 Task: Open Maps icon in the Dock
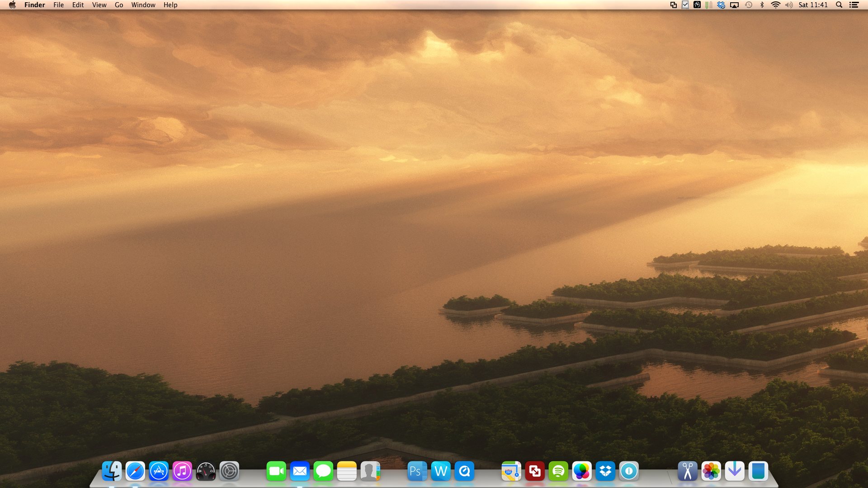[511, 471]
